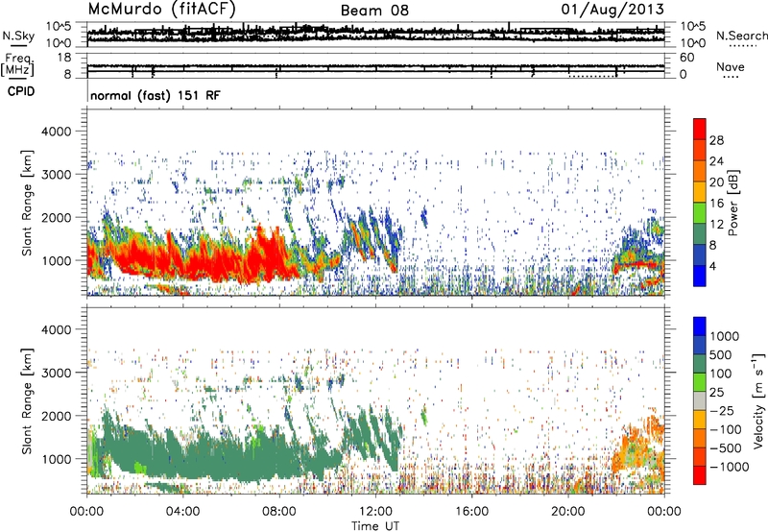
Task: Click the "12:00" time axis label
Action: coord(375,512)
